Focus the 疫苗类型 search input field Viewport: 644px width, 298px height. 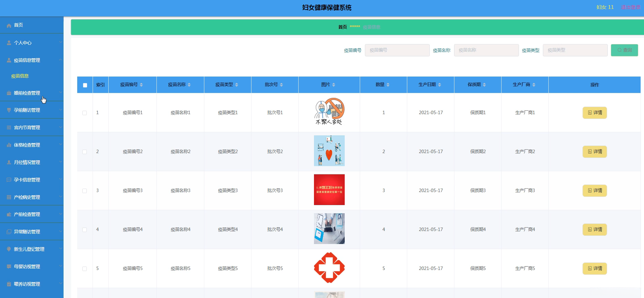tap(575, 50)
